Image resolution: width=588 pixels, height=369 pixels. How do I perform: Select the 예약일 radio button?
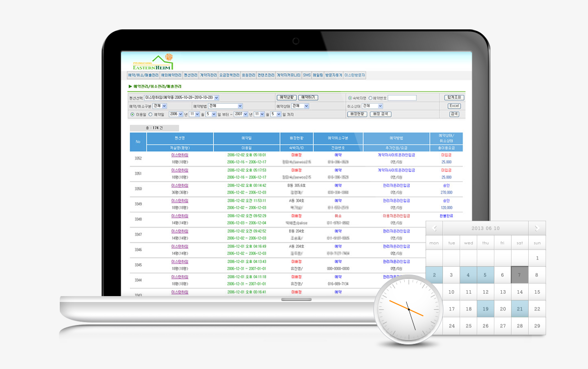150,115
